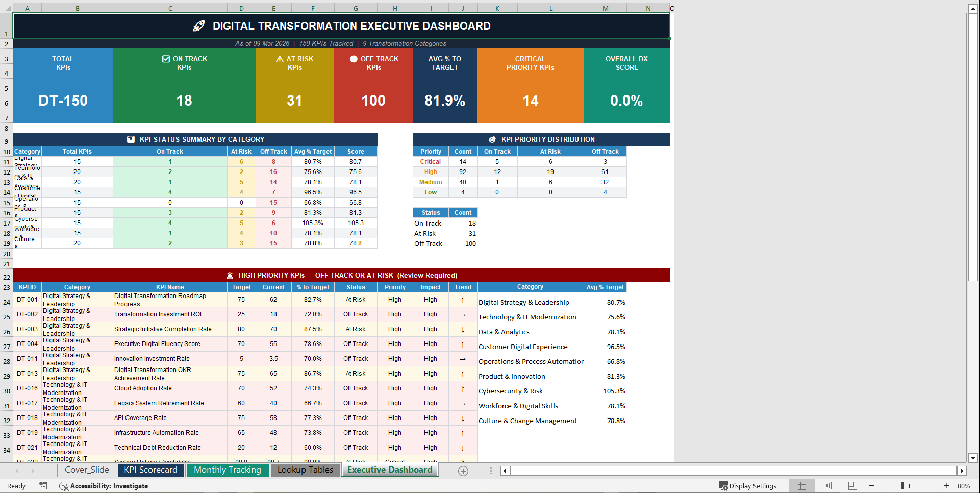Switch to the KPI Scorecard tab
The width and height of the screenshot is (980, 493).
point(150,470)
